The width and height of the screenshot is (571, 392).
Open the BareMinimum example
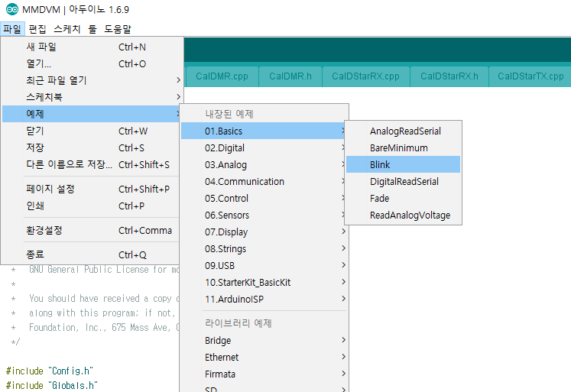coord(403,147)
